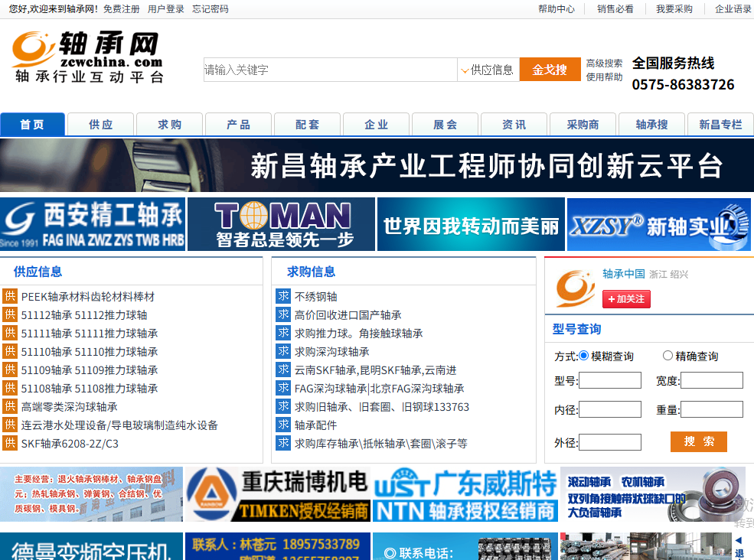Click the 免费注册 link
The image size is (754, 560).
tap(121, 8)
